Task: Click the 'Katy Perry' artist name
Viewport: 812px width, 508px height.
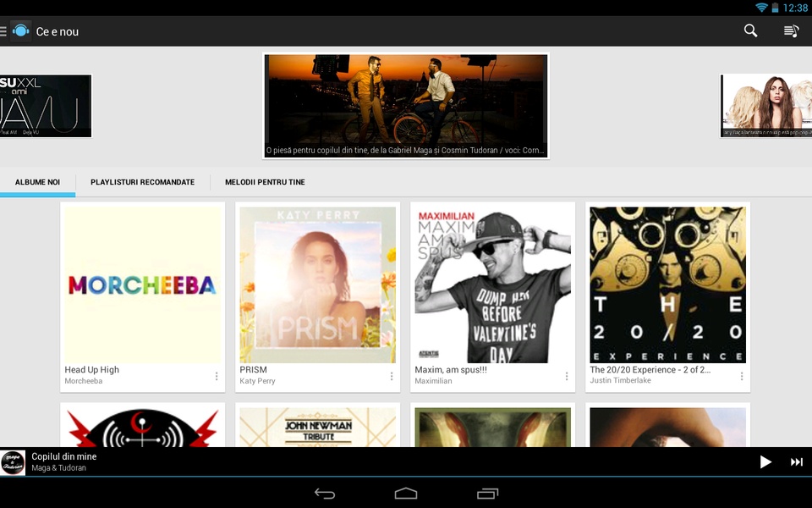Action: (257, 381)
